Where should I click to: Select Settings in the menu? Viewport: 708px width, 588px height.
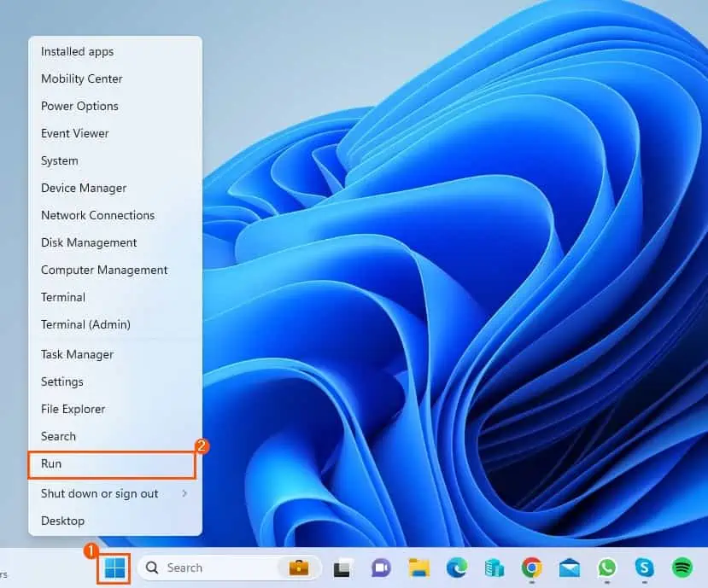61,381
